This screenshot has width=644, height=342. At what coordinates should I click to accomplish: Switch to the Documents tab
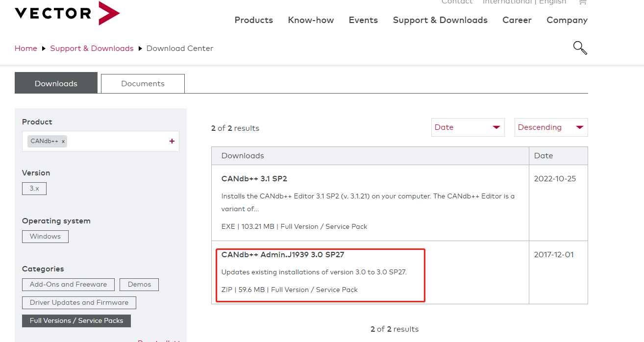(143, 83)
